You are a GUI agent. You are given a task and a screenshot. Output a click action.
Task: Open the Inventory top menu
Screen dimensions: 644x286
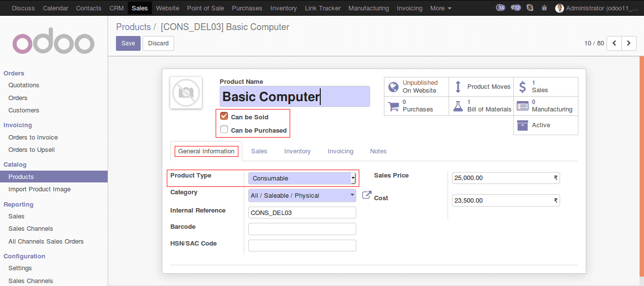284,8
